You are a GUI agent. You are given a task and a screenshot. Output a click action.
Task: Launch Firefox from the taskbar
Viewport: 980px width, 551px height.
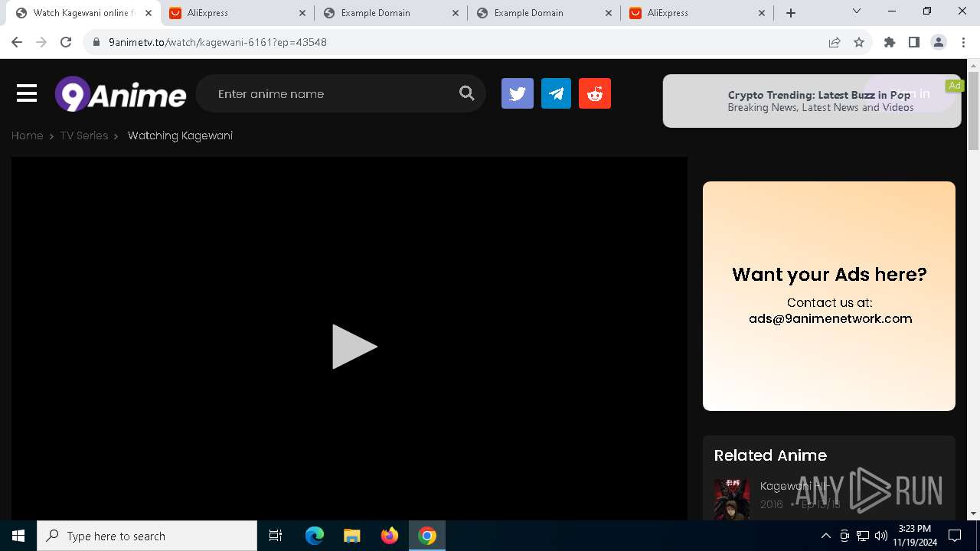390,536
